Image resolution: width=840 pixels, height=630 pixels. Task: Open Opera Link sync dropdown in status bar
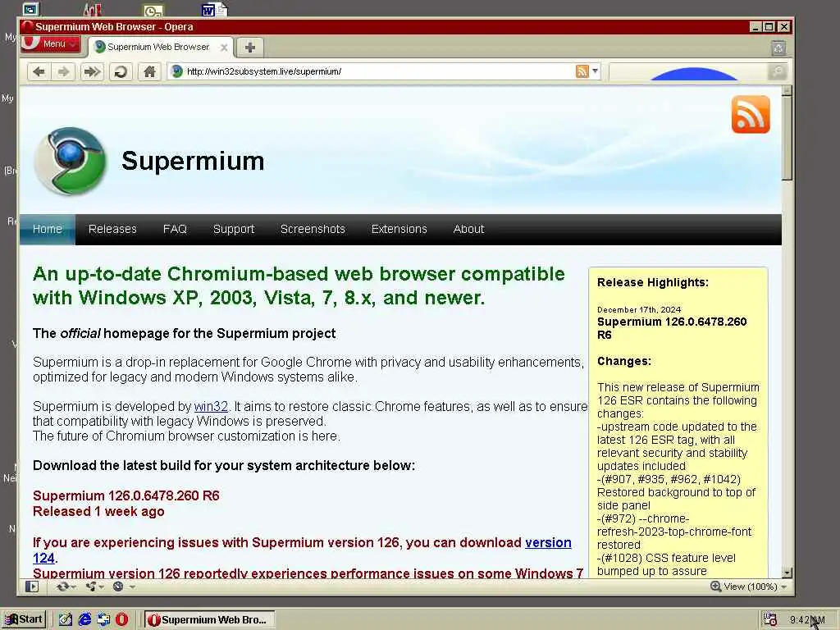(x=66, y=587)
